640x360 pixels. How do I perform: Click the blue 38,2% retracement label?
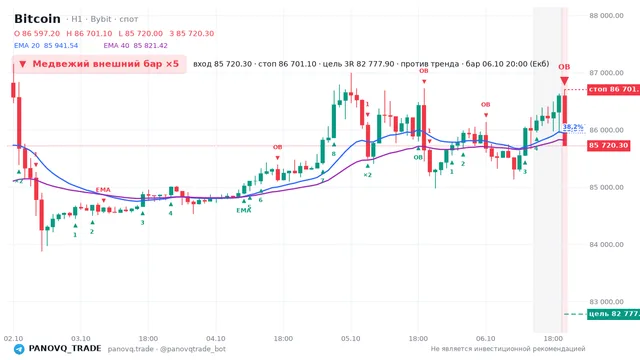(573, 127)
